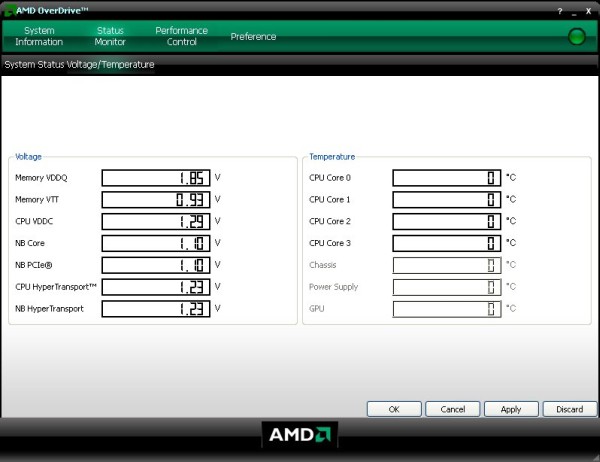
Task: Click the CPU Core 2 label
Action: click(330, 221)
